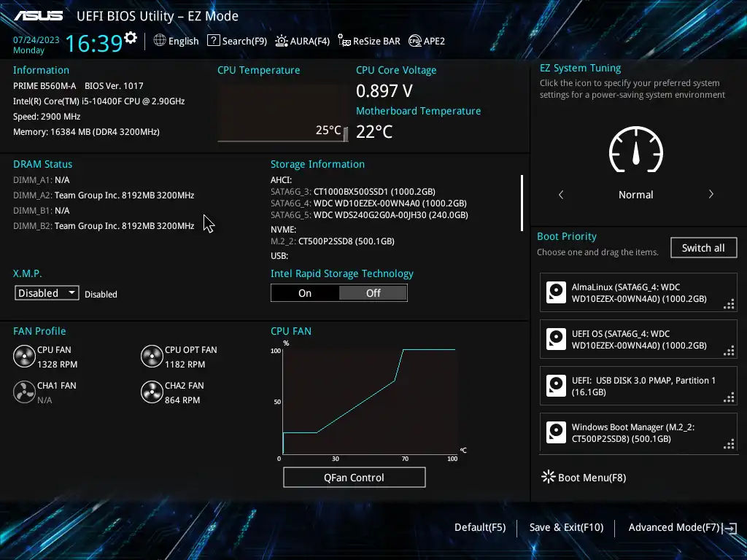Click the date 07/24/2023
Screen dimensions: 747x560
tap(36, 40)
